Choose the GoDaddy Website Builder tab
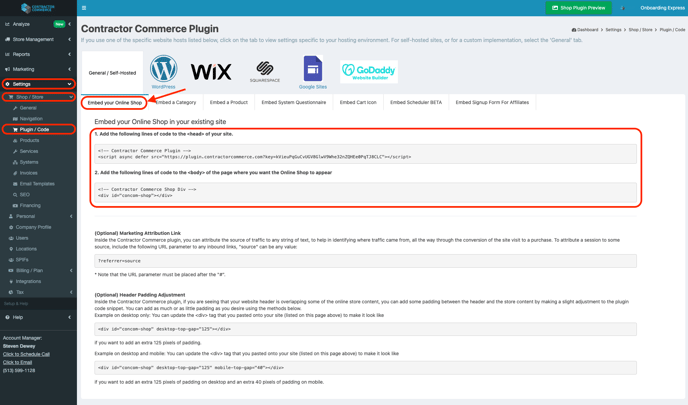The width and height of the screenshot is (688, 405). [x=369, y=72]
